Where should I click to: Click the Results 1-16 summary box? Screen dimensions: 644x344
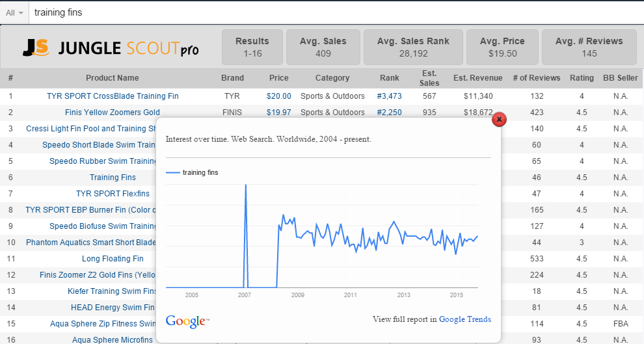click(252, 47)
